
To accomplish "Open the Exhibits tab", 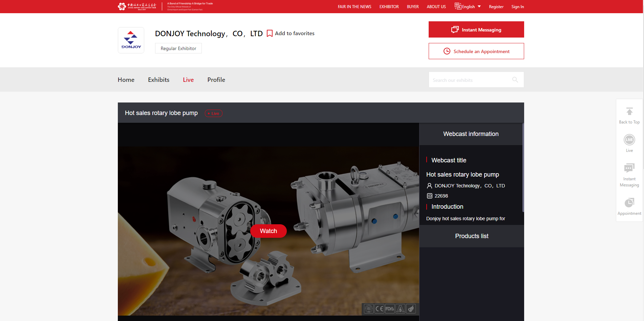I will (x=158, y=80).
